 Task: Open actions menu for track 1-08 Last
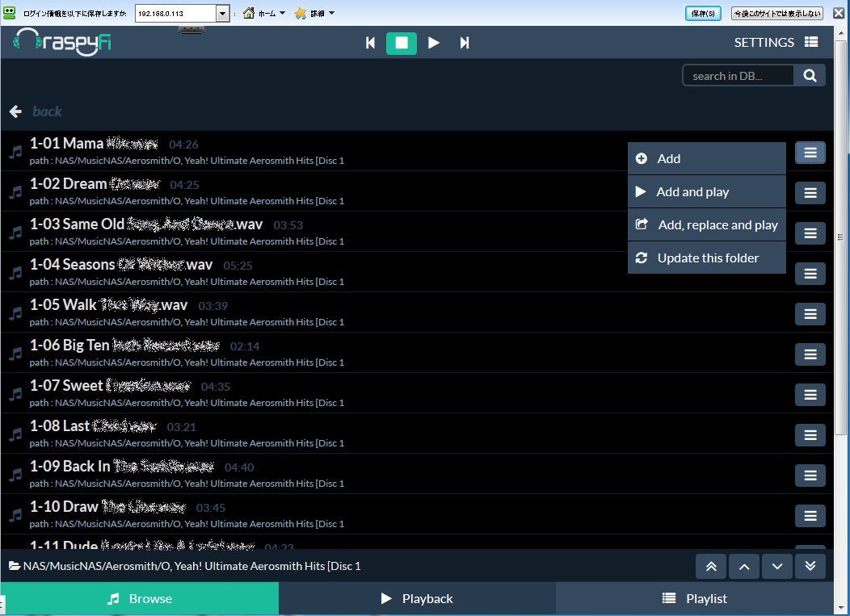(x=810, y=435)
